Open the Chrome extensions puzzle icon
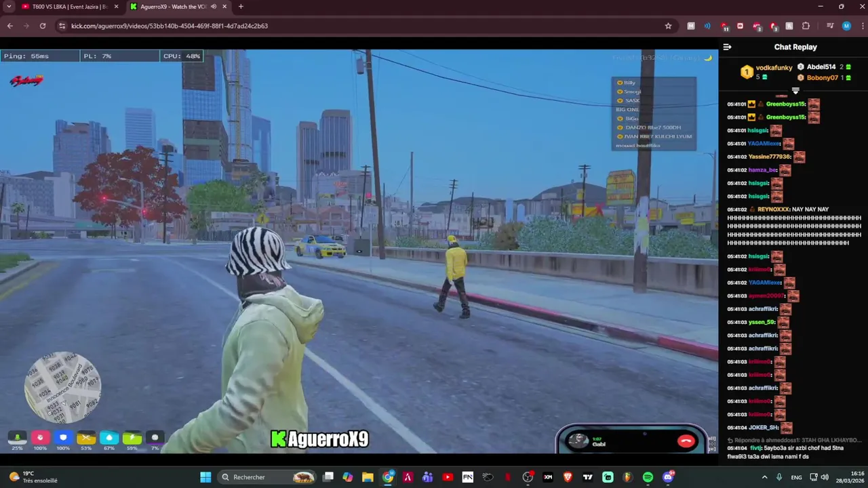Image resolution: width=868 pixels, height=488 pixels. (806, 26)
